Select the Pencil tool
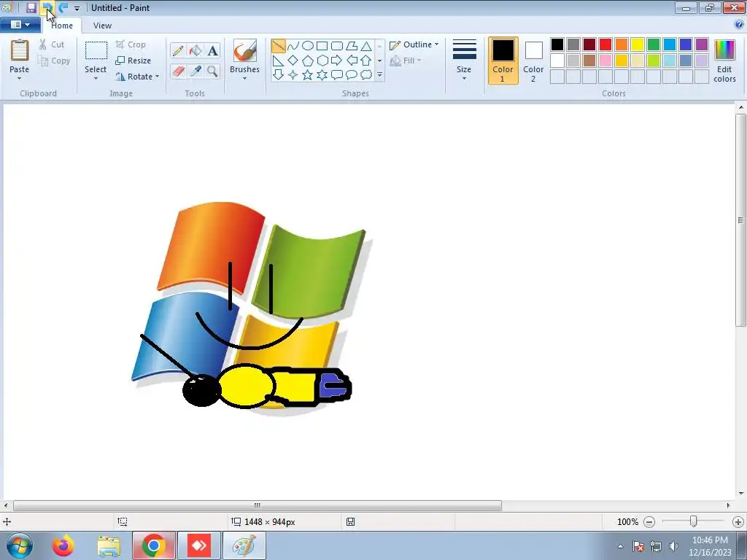This screenshot has width=747, height=560. click(178, 51)
